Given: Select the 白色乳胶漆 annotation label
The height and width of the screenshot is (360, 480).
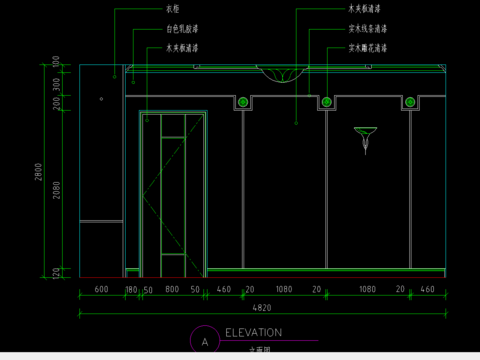Looking at the screenshot, I should pos(182,29).
